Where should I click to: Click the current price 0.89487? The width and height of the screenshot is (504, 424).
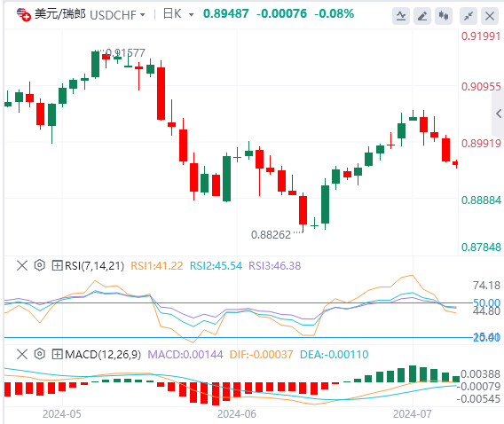(x=226, y=14)
